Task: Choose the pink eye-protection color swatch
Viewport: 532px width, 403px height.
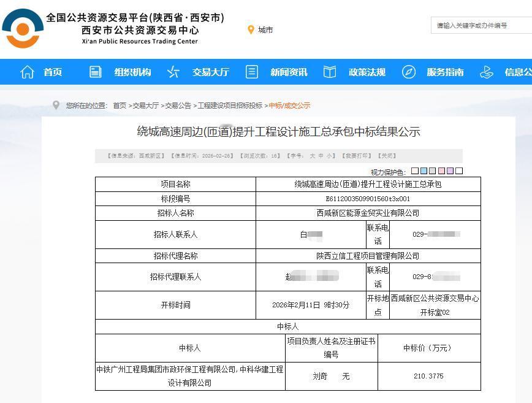Action: pyautogui.click(x=441, y=171)
